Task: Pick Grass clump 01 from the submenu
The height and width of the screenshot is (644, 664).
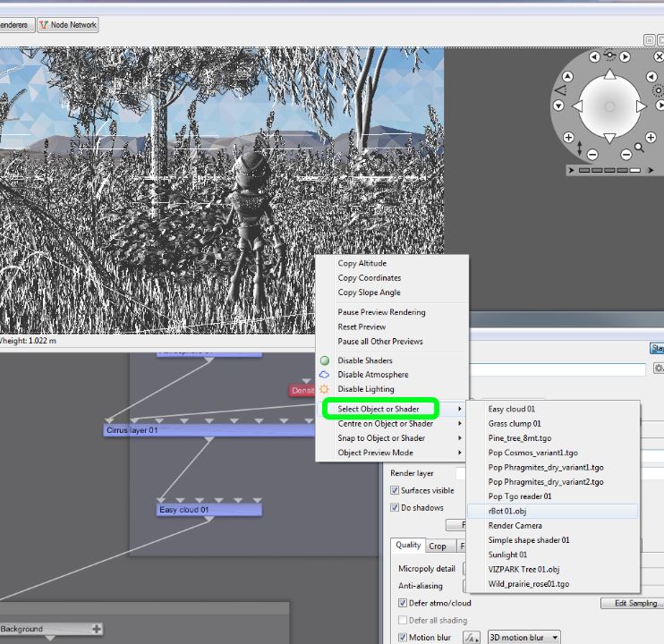Action: coord(553,424)
